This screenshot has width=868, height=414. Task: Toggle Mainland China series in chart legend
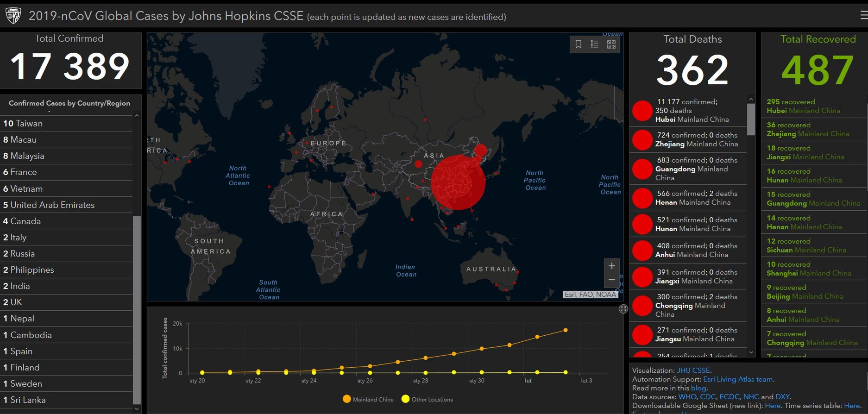pos(368,399)
